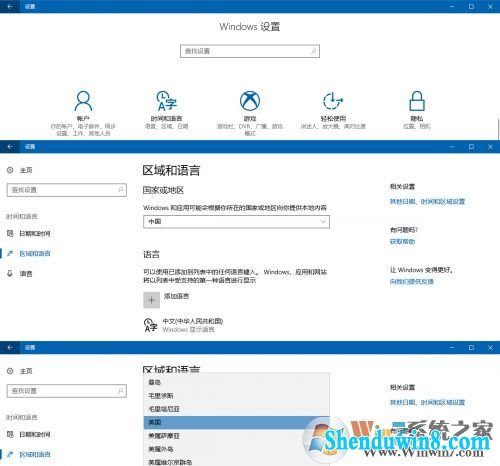
Task: Click the search field in middle window sidebar
Action: 67,190
